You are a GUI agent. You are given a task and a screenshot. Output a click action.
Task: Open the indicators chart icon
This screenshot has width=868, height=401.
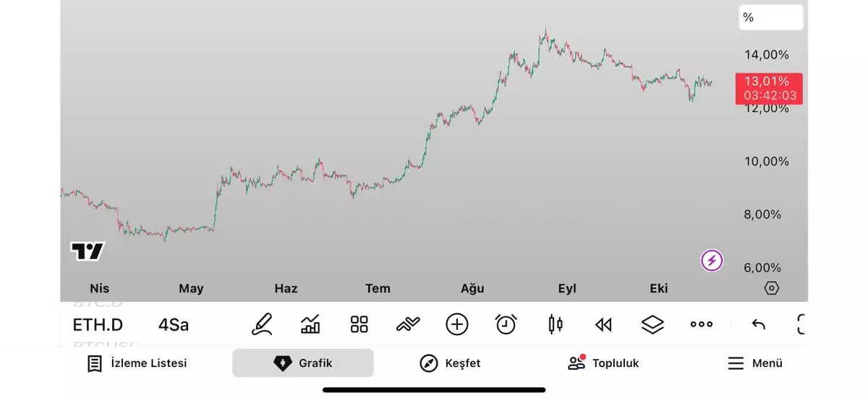(310, 324)
